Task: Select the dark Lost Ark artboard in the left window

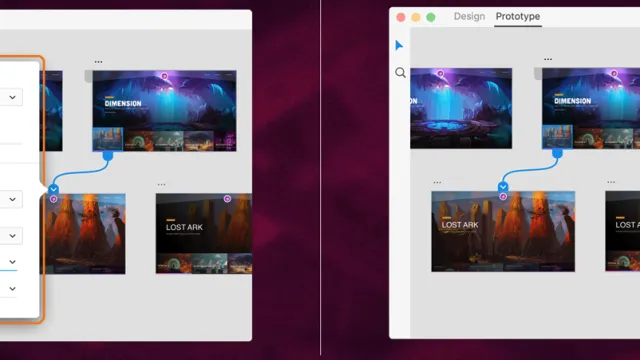Action: coord(204,233)
